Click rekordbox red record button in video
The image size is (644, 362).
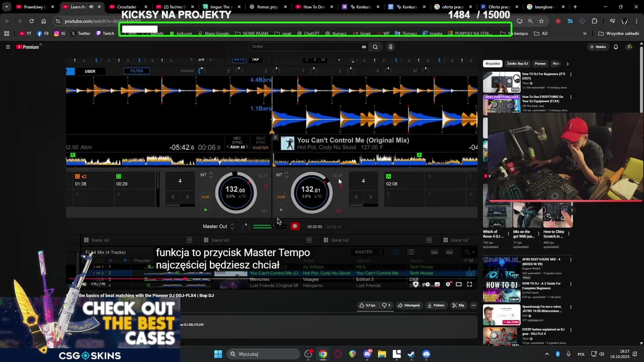295,226
